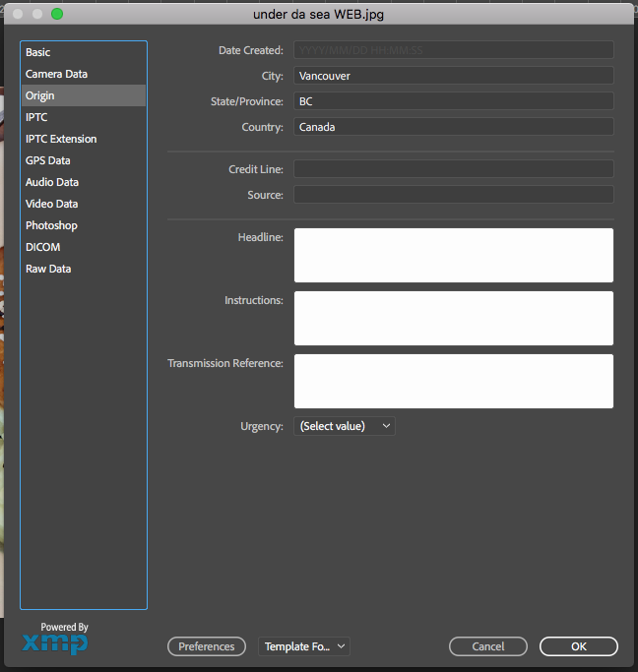
Task: Click the green zoom window button
Action: [57, 14]
